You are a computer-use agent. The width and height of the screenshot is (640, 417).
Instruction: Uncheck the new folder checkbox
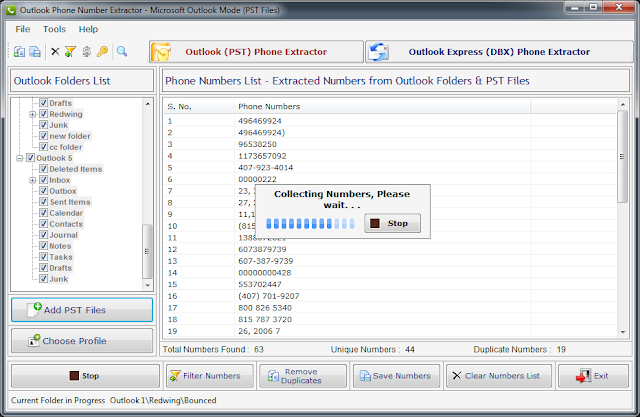click(x=44, y=136)
